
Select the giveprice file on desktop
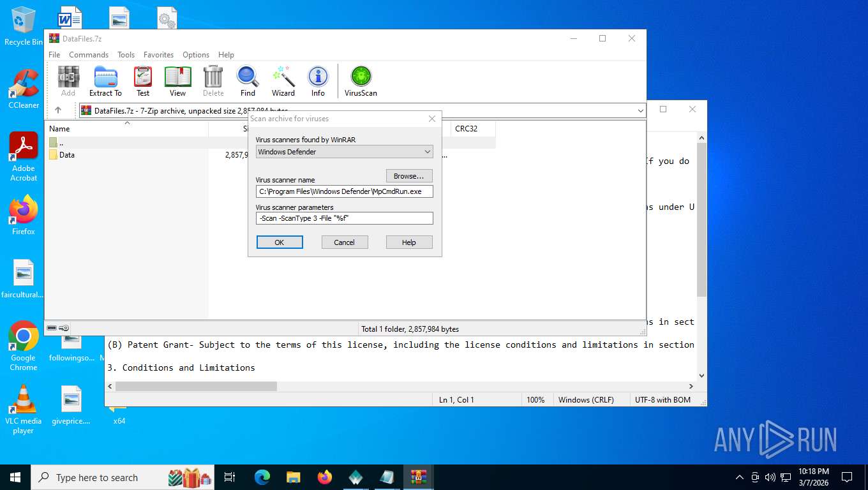pos(71,405)
